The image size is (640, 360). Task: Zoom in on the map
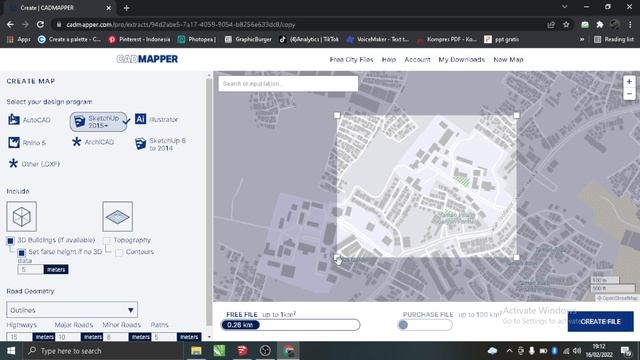pyautogui.click(x=629, y=82)
